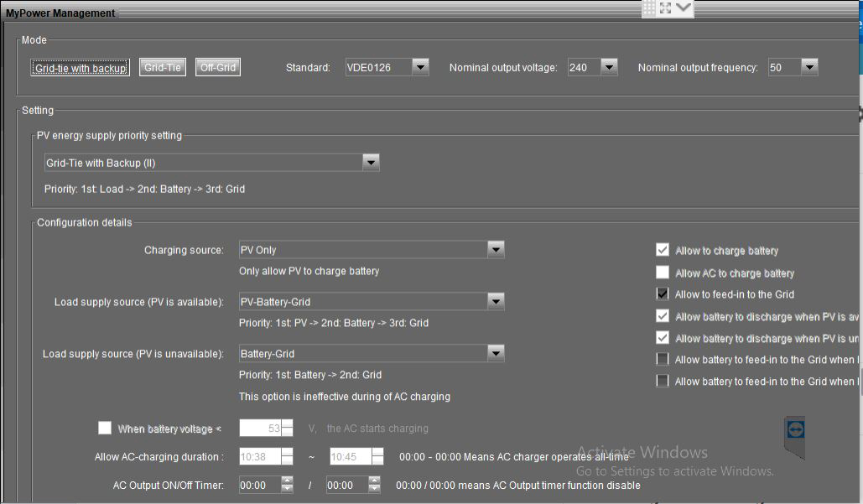Click the TeamViewer side panel icon

[796, 429]
